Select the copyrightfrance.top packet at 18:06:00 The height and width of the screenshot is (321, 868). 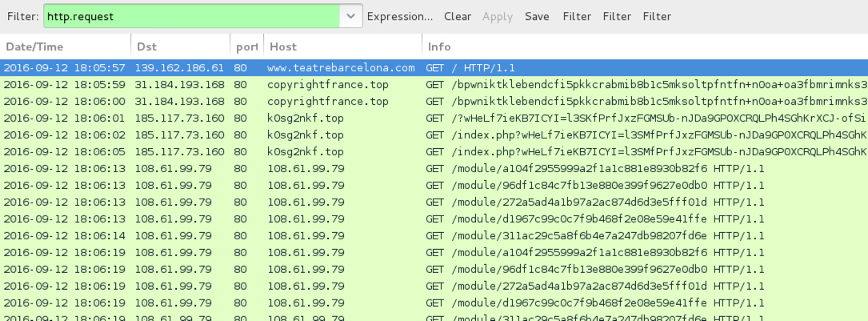point(328,102)
